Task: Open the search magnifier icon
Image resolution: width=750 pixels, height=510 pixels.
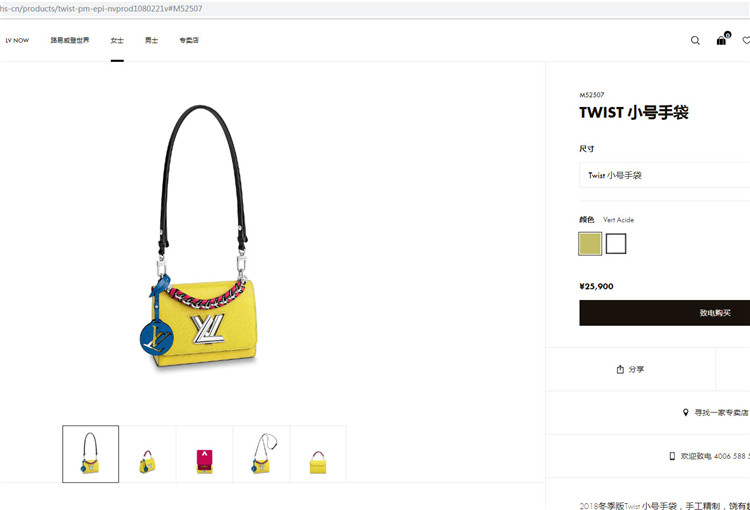Action: tap(695, 41)
